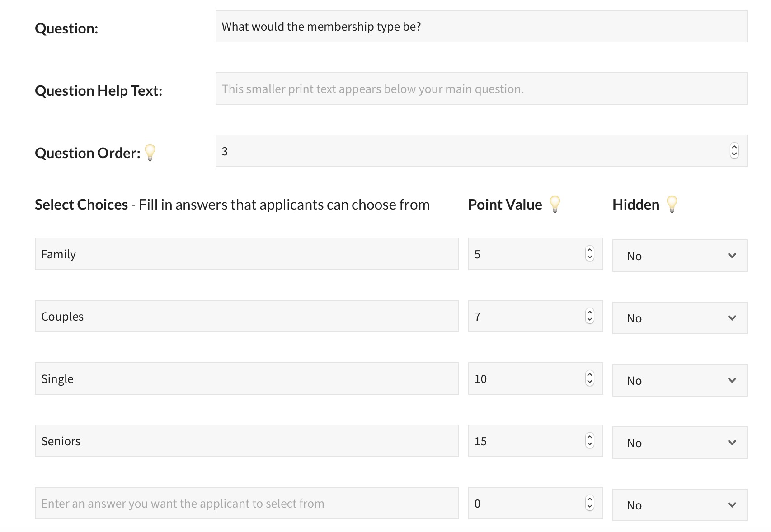Click the stepper on the Family point value
This screenshot has width=771, height=532.
coord(589,254)
